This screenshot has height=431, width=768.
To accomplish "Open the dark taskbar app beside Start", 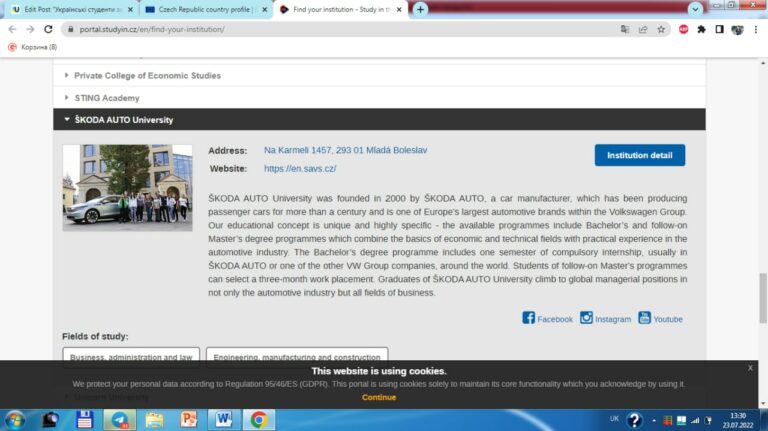I will [50, 420].
